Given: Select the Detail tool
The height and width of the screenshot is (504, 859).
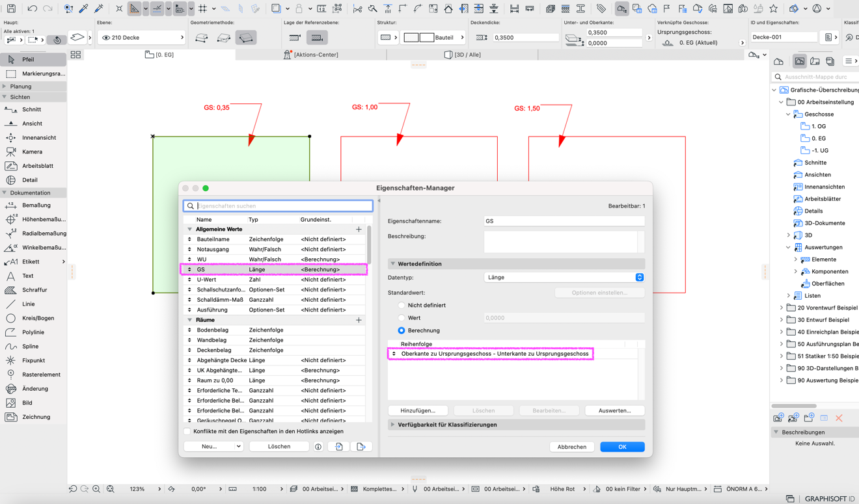Looking at the screenshot, I should tap(33, 180).
